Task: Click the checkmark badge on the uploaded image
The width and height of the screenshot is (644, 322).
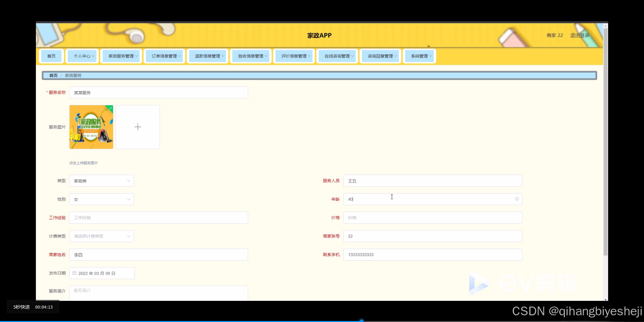Action: 110,108
